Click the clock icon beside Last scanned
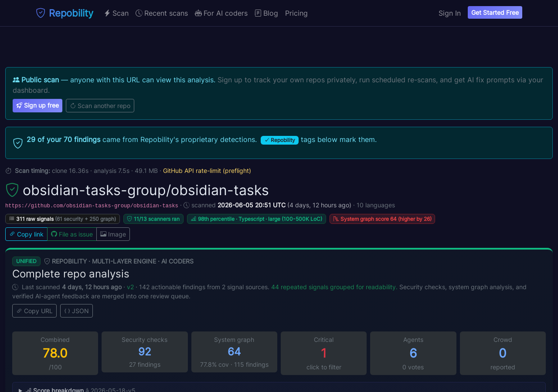This screenshot has height=392, width=558. [x=15, y=287]
